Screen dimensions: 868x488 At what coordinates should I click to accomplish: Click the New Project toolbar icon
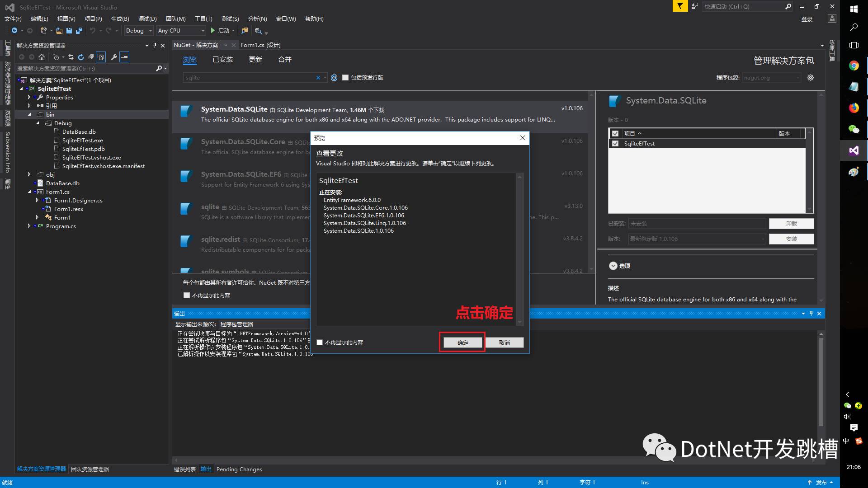(43, 30)
